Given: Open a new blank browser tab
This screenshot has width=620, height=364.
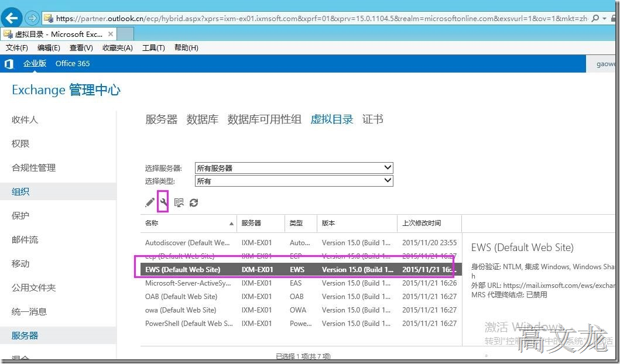Looking at the screenshot, I should pyautogui.click(x=125, y=34).
